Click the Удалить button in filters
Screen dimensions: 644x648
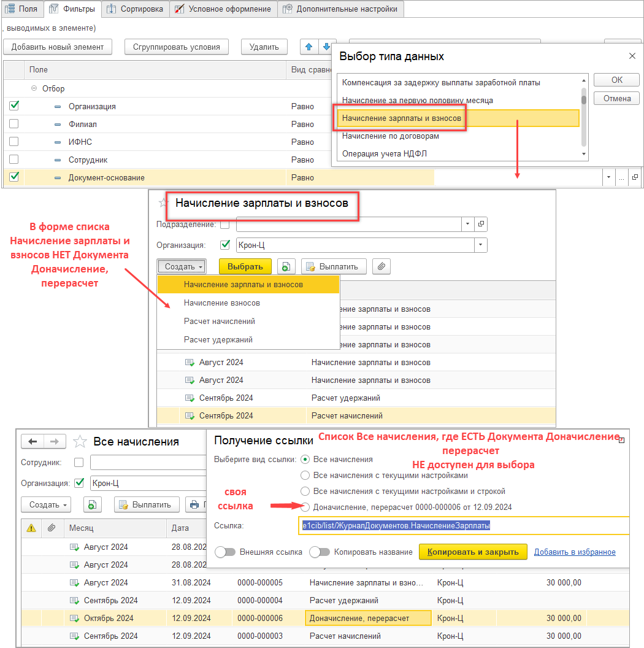pos(264,47)
